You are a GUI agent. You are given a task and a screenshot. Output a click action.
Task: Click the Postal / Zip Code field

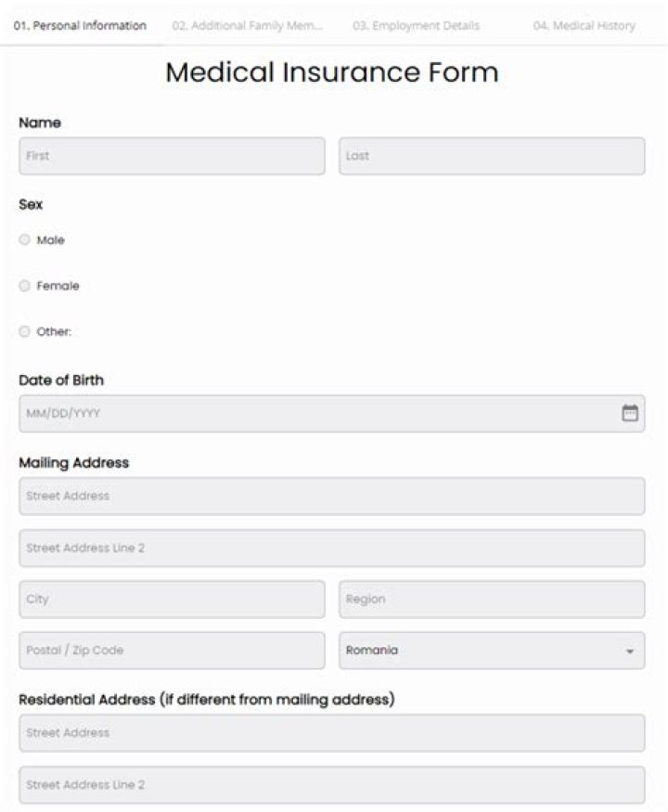172,650
